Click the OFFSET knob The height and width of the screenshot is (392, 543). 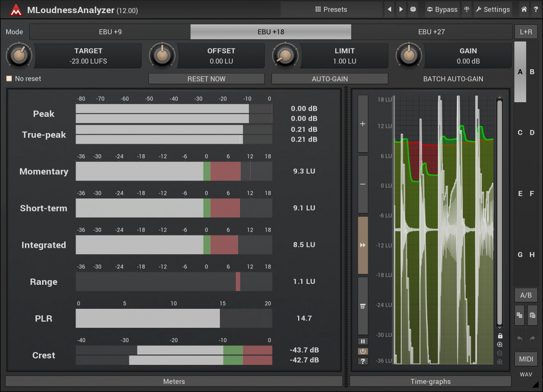162,55
